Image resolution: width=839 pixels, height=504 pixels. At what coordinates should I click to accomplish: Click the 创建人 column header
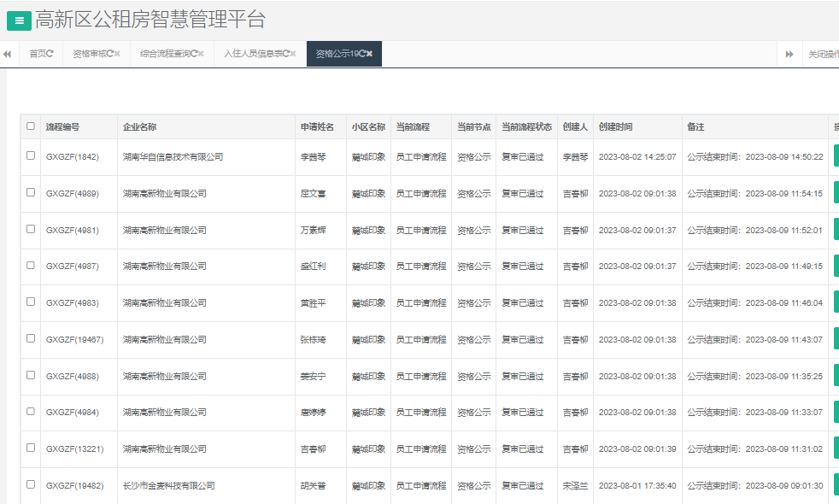(575, 126)
